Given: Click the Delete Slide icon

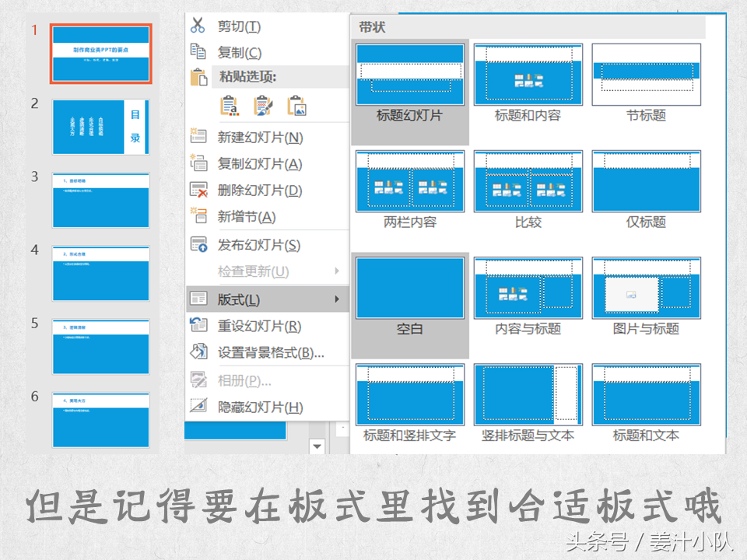Looking at the screenshot, I should (198, 189).
